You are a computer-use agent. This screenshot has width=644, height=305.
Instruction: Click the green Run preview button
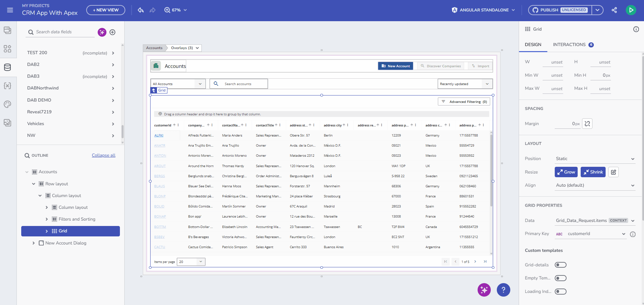[631, 10]
